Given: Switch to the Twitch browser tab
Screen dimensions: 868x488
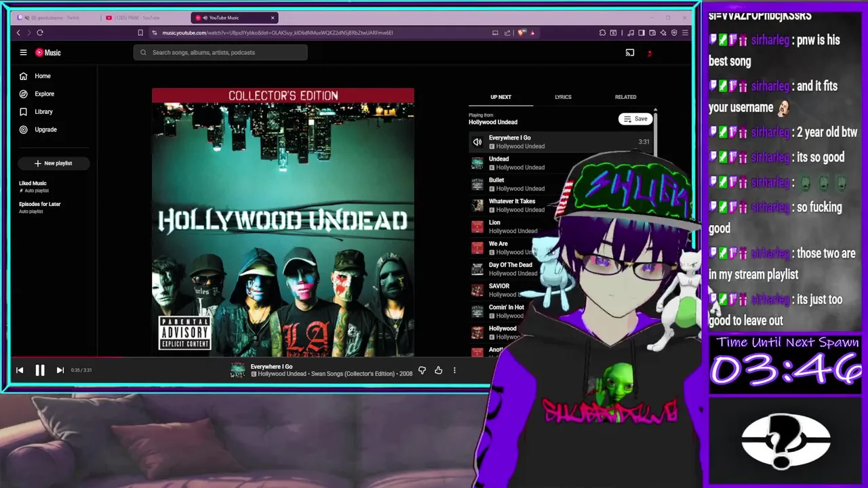Looking at the screenshot, I should [x=56, y=18].
